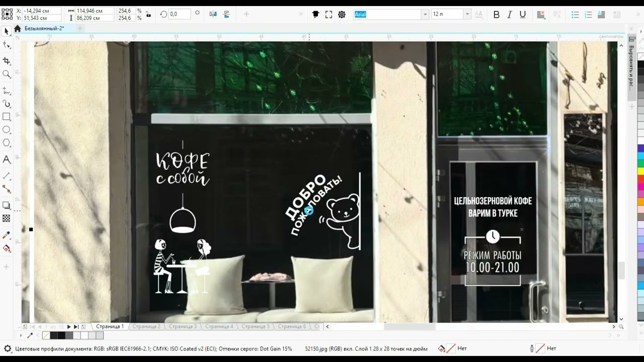
Task: Select the Drop Shadow tool
Action: pyautogui.click(x=7, y=205)
